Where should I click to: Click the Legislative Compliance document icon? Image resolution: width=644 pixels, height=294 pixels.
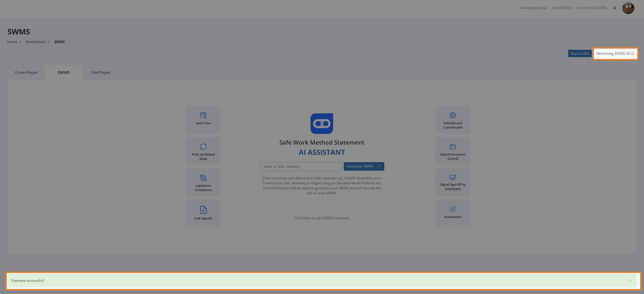pyautogui.click(x=203, y=178)
